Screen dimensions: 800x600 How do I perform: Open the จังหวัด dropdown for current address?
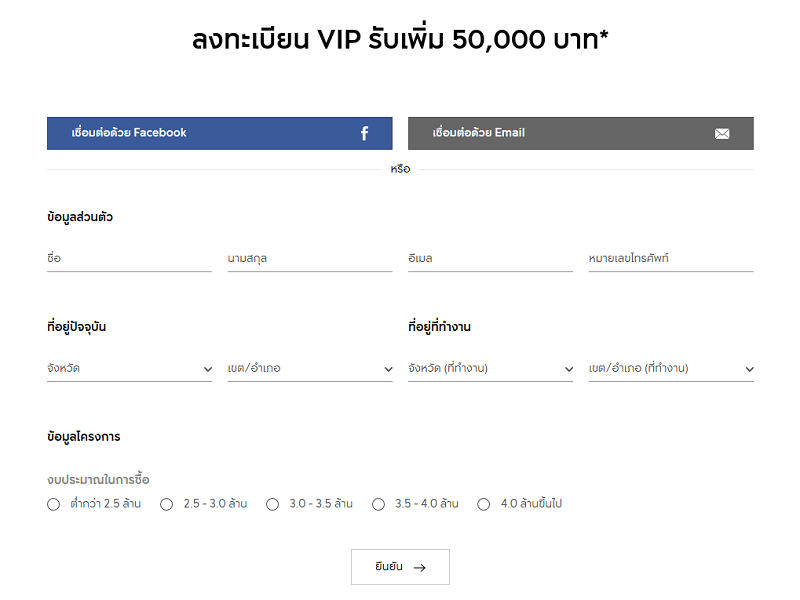[x=129, y=368]
